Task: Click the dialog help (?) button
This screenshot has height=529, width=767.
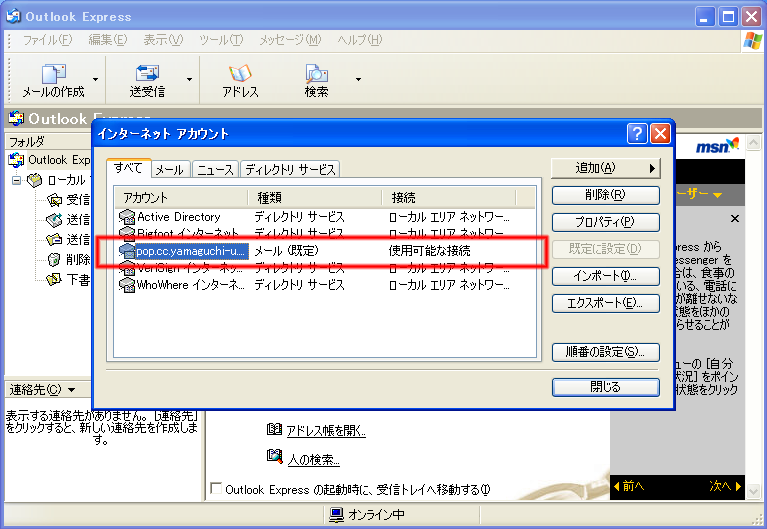Action: [637, 134]
